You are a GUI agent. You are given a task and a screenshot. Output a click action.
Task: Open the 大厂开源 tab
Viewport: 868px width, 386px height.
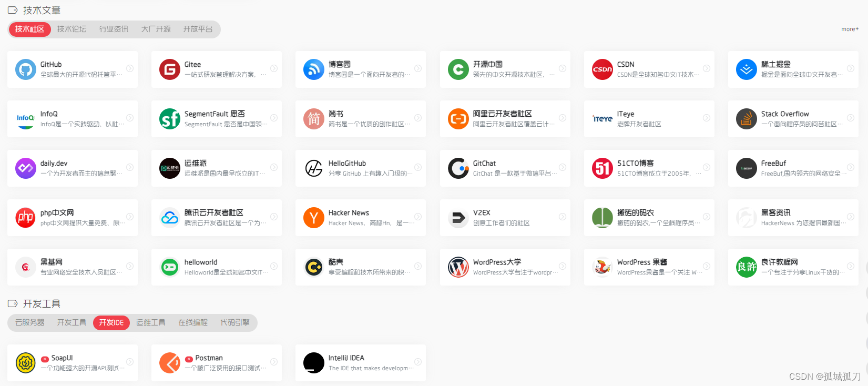coord(156,29)
